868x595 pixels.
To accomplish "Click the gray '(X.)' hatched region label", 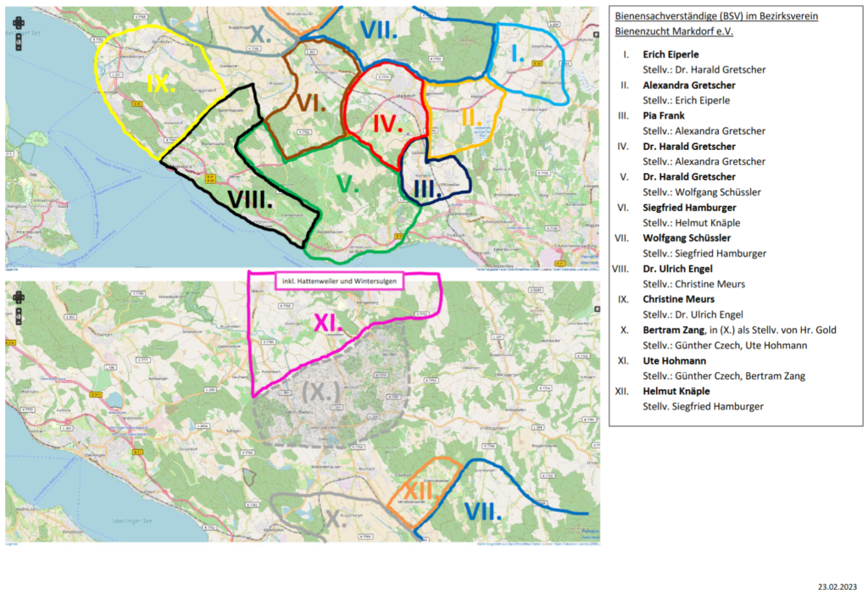I will point(321,392).
